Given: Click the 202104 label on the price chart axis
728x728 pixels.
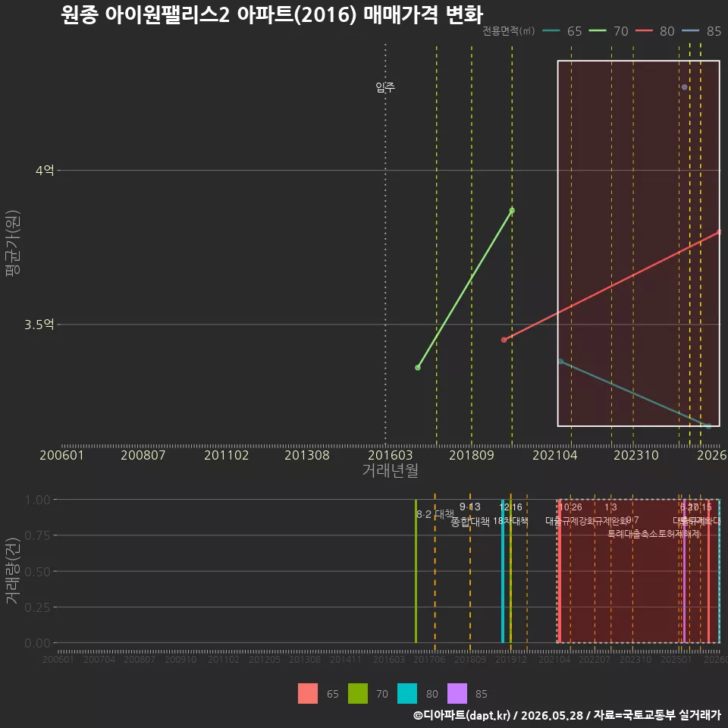Looking at the screenshot, I should 555,455.
